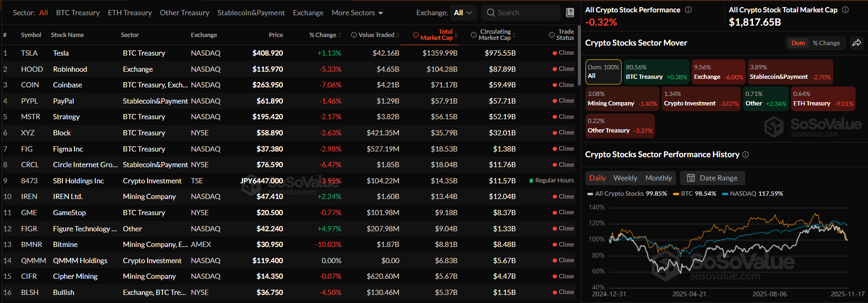The image size is (868, 303).
Task: Toggle the BTC series in chart legend
Action: (x=694, y=194)
